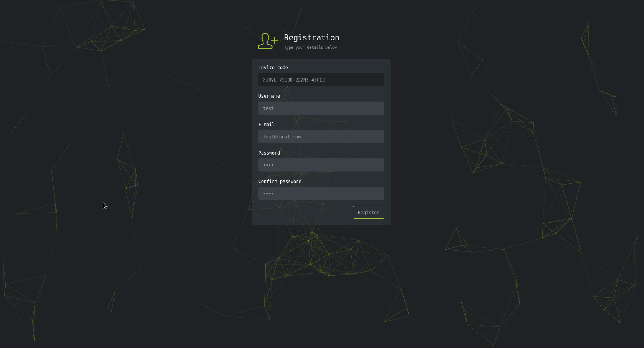Click the 'E-Mail' label
The image size is (644, 348).
(266, 124)
